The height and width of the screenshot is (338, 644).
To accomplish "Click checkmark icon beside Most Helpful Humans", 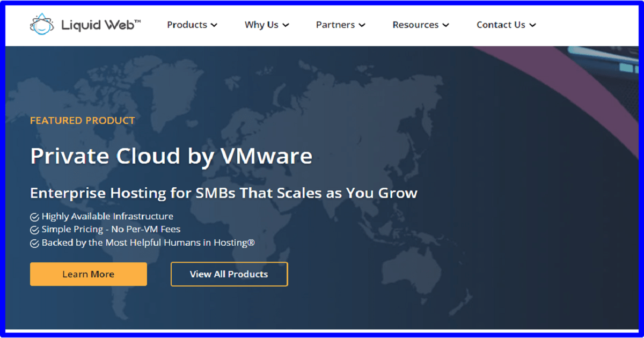I will point(34,243).
